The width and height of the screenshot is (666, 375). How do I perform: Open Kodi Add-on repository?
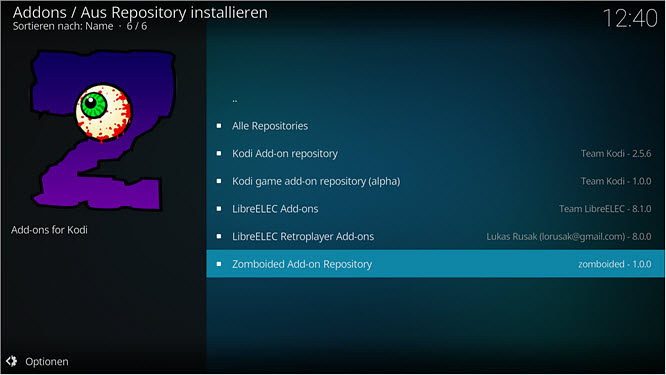436,153
